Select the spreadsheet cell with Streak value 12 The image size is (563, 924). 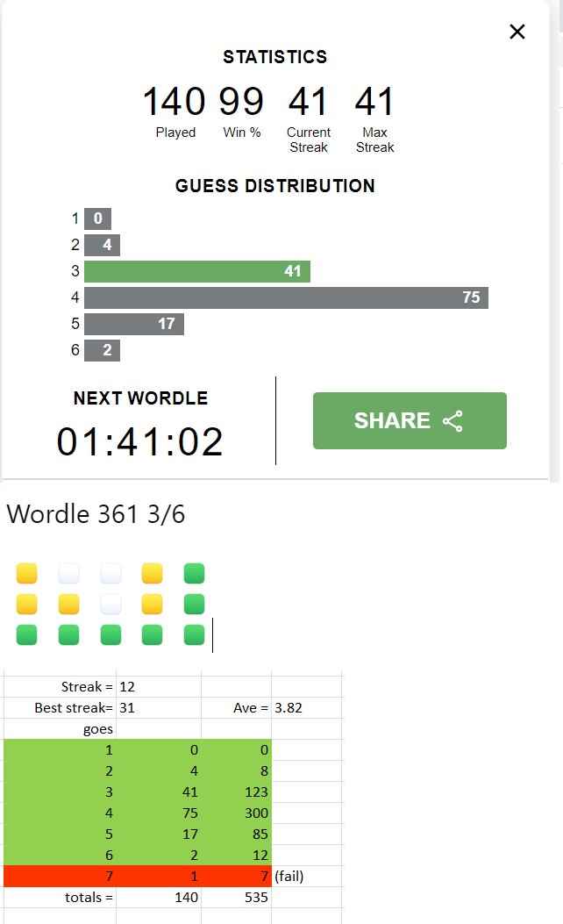159,686
